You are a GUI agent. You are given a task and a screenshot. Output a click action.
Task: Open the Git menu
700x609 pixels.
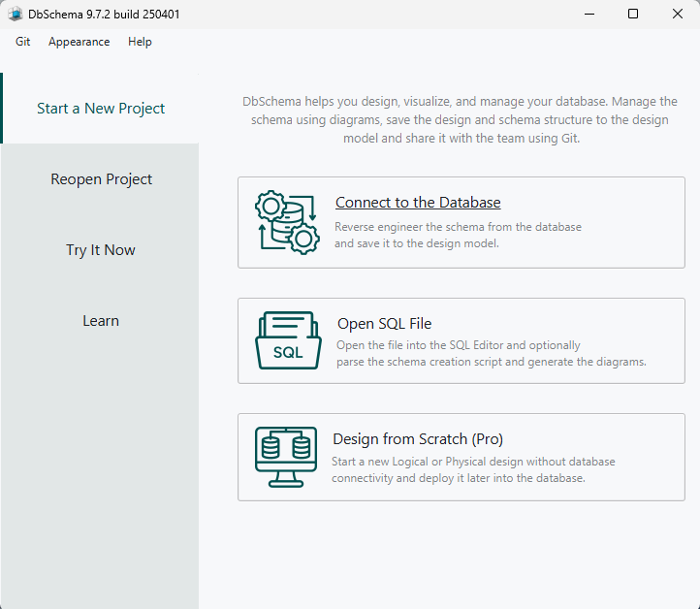(x=22, y=42)
